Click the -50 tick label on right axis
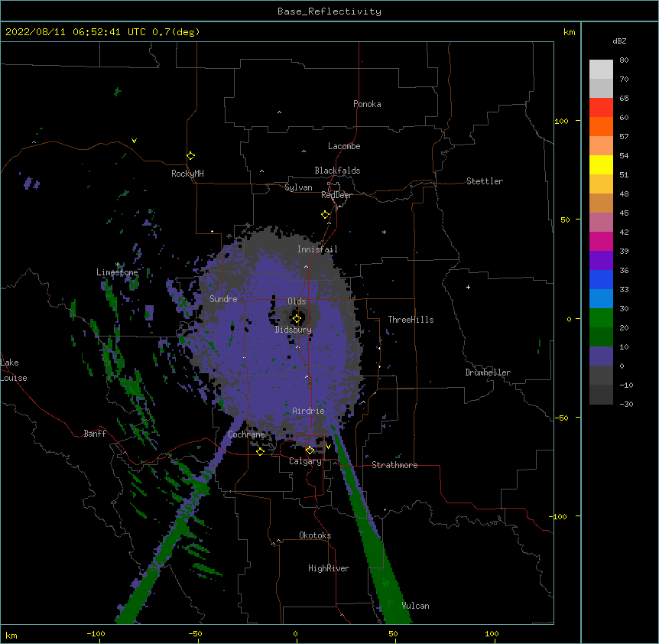Viewport: 659px width, 644px height. click(561, 418)
